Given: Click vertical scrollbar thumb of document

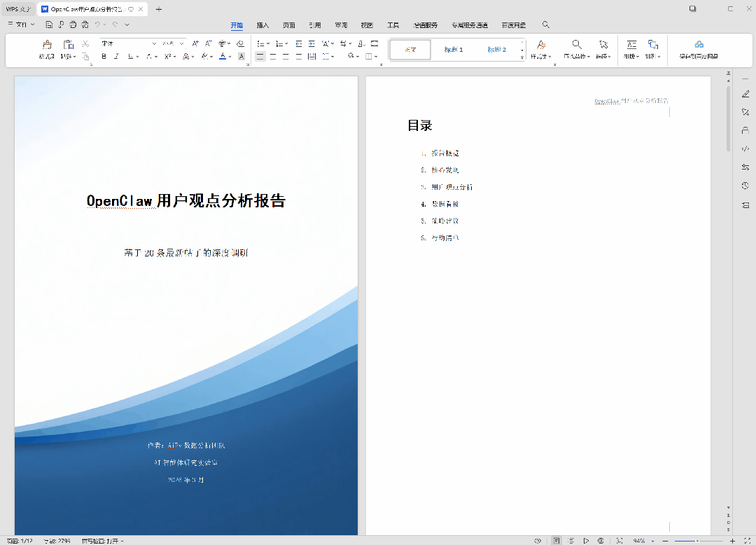Looking at the screenshot, I should pyautogui.click(x=729, y=118).
